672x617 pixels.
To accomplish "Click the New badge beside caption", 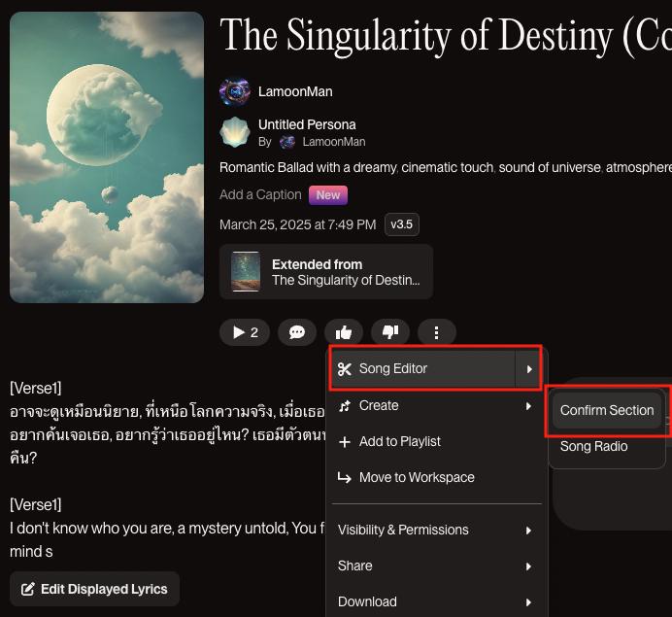I will point(328,195).
